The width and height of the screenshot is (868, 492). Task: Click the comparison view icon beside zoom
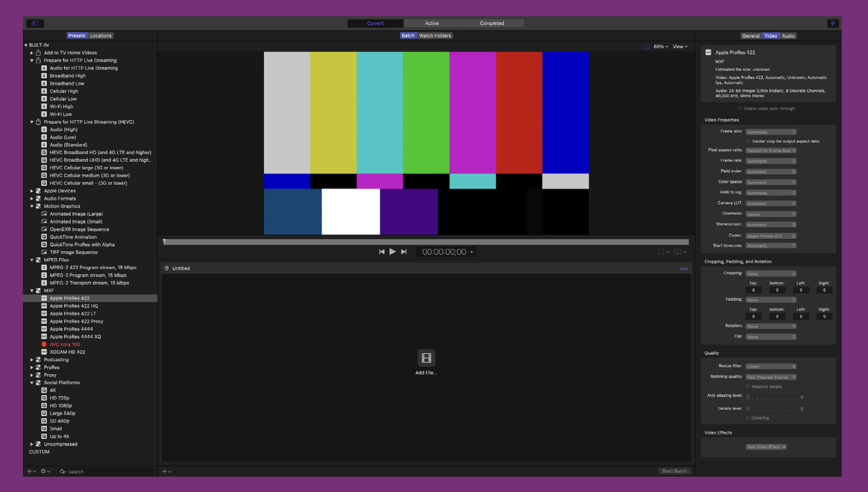coord(646,46)
